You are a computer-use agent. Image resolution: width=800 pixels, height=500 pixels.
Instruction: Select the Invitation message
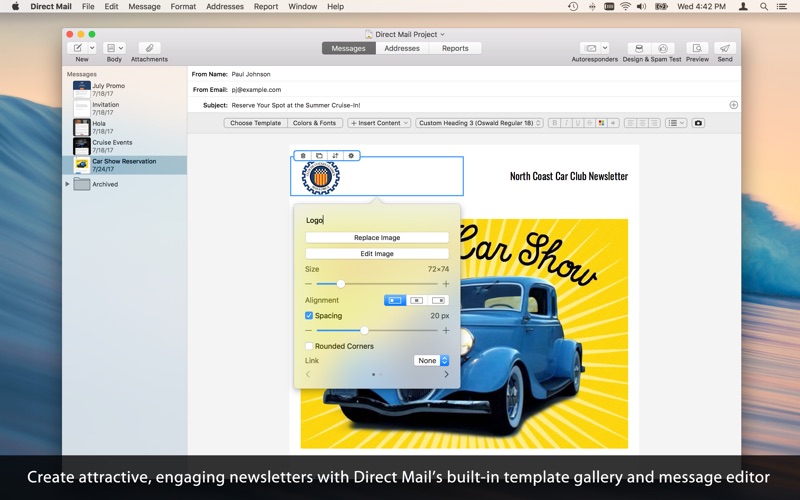click(125, 108)
